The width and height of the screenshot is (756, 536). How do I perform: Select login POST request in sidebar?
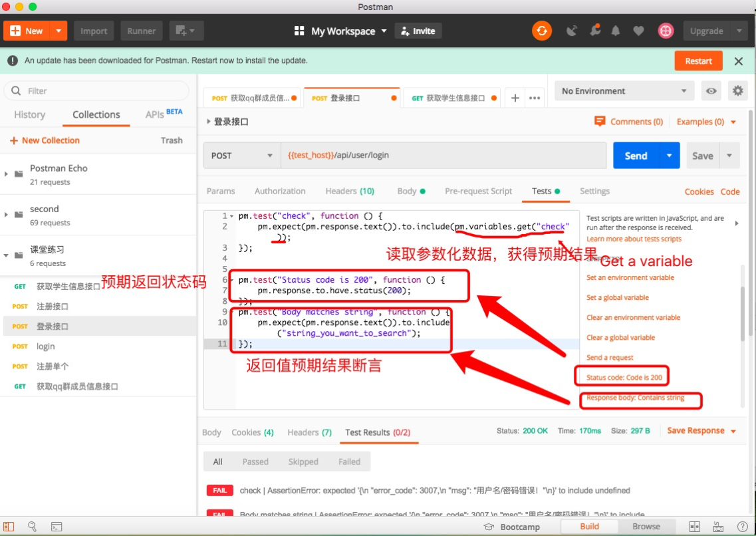(98, 346)
